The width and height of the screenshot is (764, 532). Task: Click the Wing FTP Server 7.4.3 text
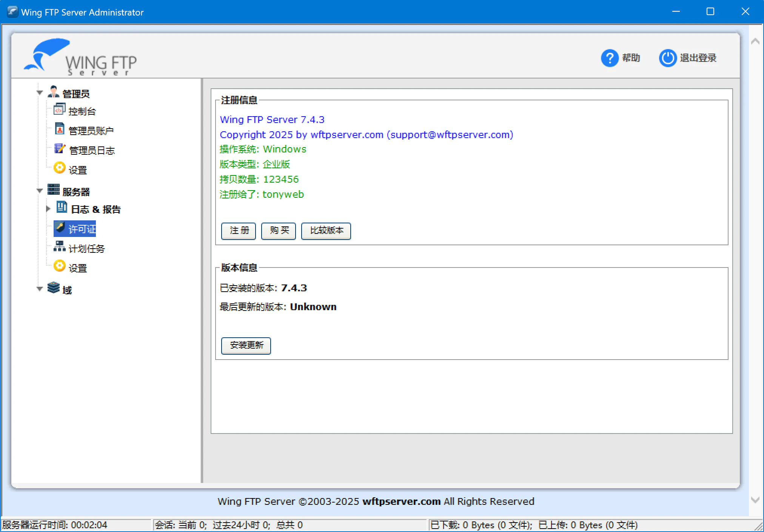(272, 120)
